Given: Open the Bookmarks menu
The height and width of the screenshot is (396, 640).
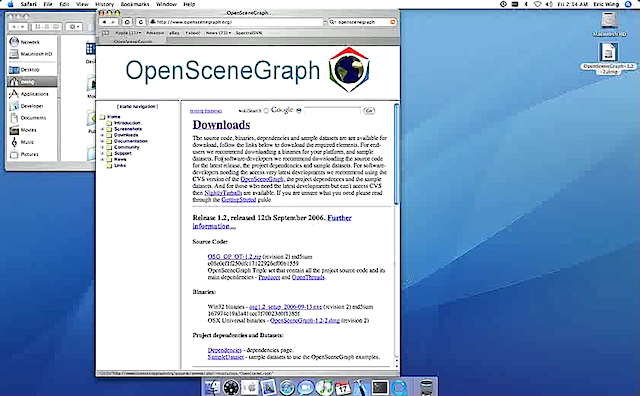Looking at the screenshot, I should coord(135,4).
